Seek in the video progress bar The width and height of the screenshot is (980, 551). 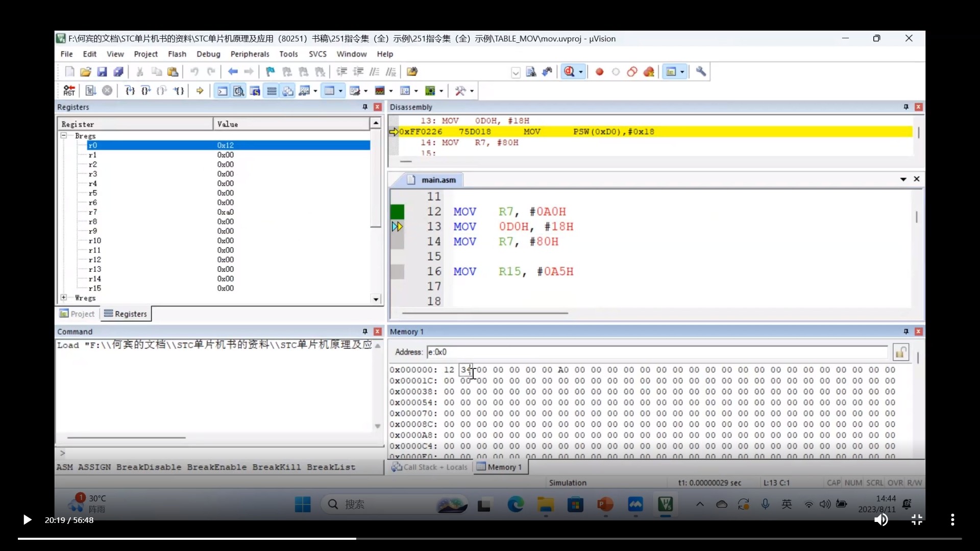pyautogui.click(x=489, y=538)
